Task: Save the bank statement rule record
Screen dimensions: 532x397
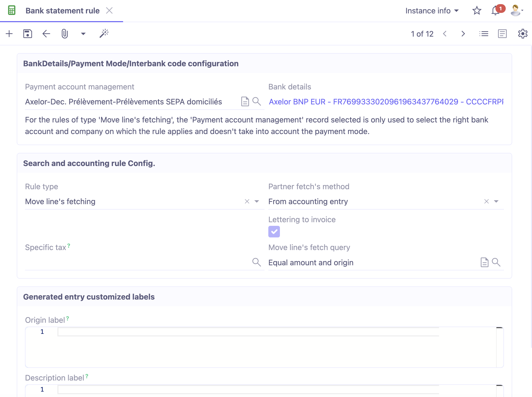Action: [28, 34]
